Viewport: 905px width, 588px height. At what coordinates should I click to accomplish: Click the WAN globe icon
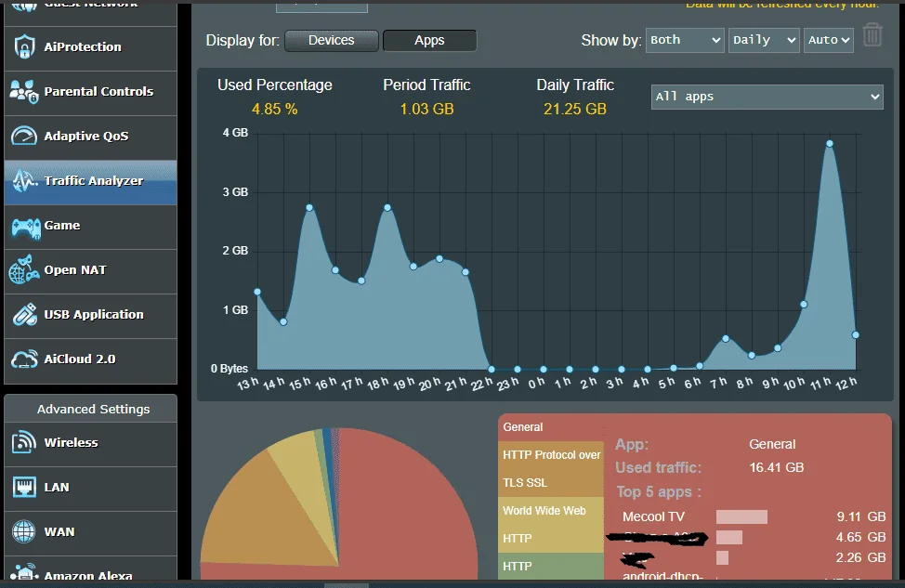click(24, 531)
